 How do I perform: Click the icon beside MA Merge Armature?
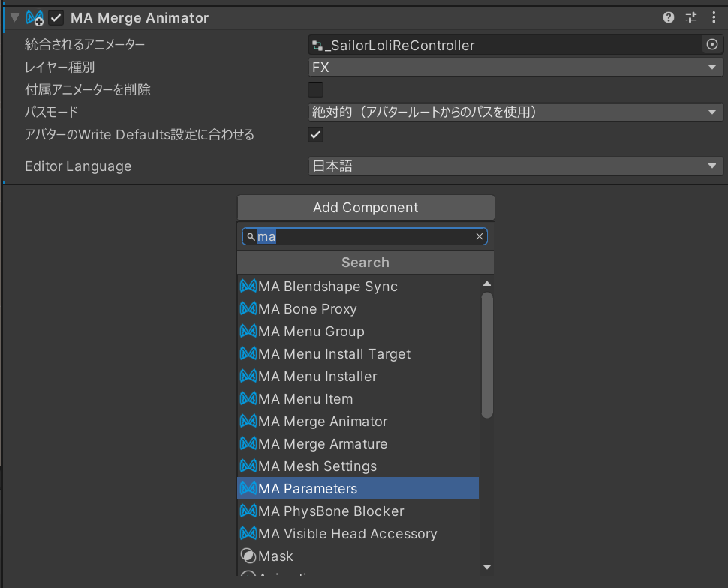coord(248,443)
